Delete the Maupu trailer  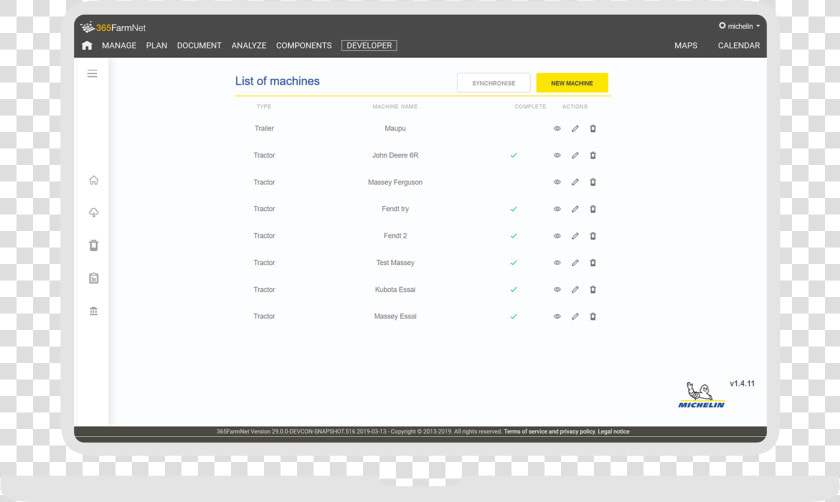593,129
